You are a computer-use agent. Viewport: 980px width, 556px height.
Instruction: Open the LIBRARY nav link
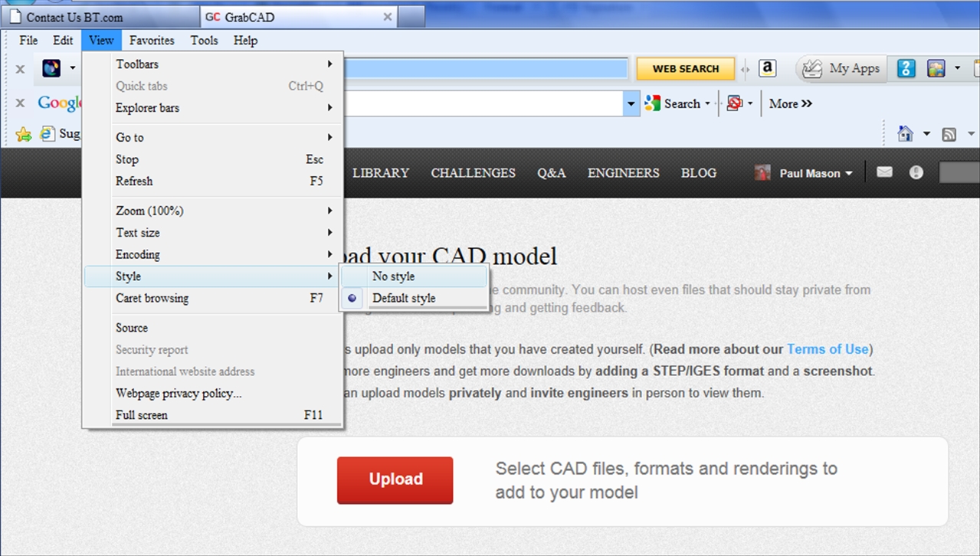pos(381,173)
